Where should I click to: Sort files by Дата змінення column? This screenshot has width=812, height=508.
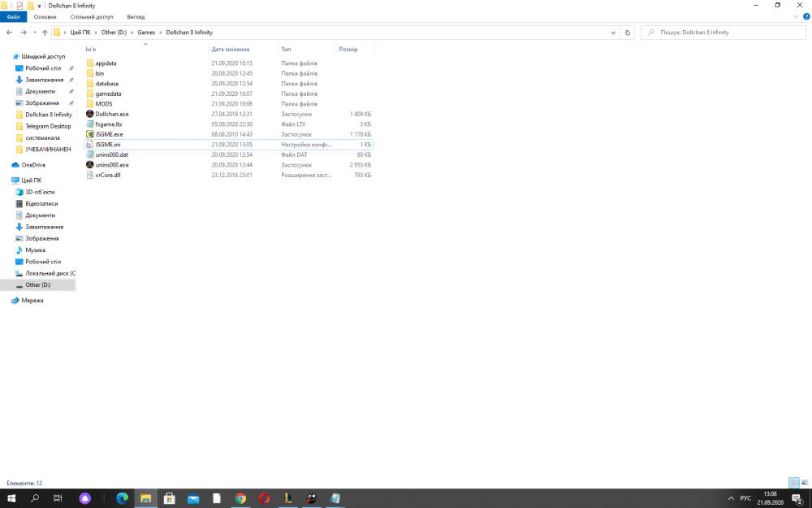tap(229, 50)
